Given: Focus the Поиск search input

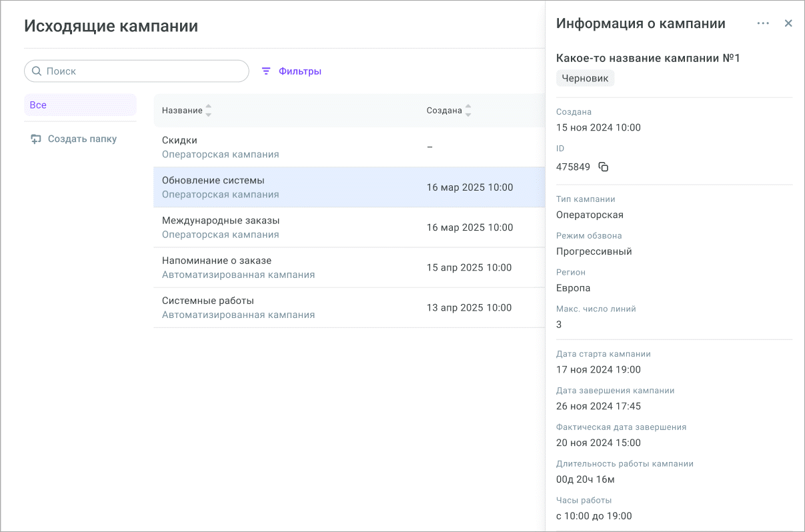Looking at the screenshot, I should click(143, 71).
